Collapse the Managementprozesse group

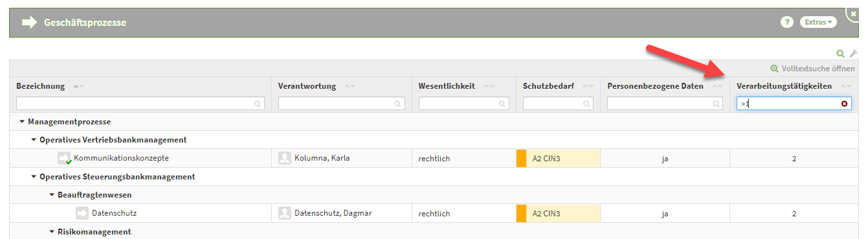pos(22,122)
